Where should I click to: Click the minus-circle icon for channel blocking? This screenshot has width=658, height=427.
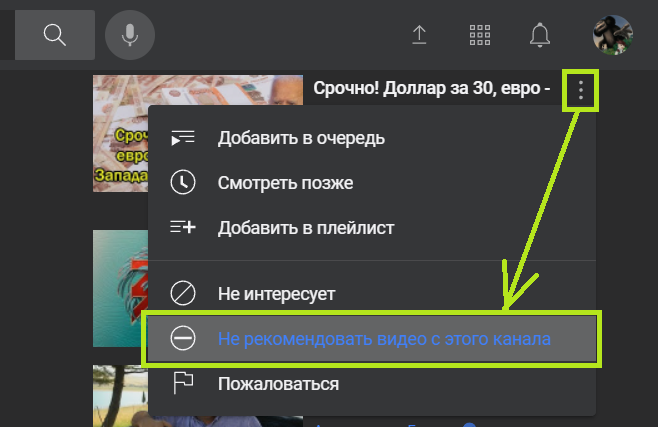click(x=183, y=338)
